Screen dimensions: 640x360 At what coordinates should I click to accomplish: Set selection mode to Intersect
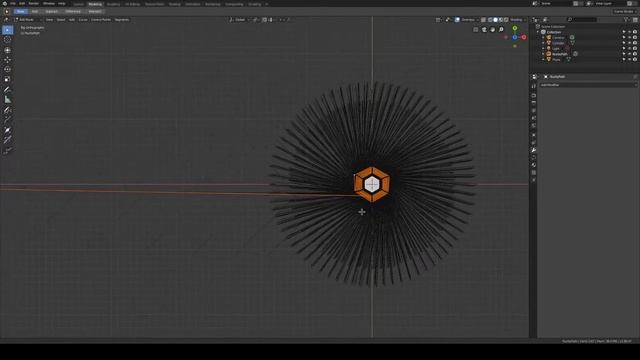pyautogui.click(x=95, y=11)
